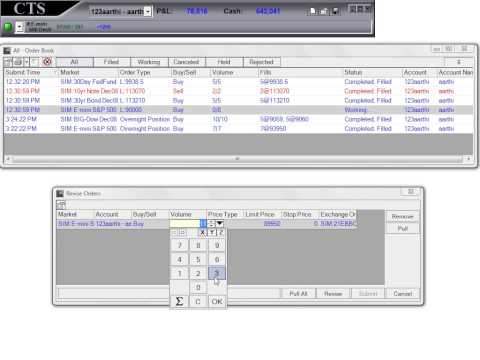Click the Order Type column header

(144, 72)
